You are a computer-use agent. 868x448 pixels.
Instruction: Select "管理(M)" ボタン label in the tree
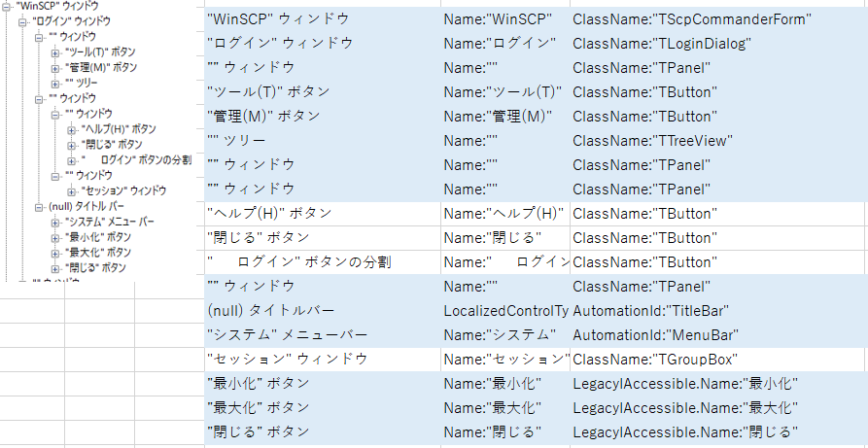101,68
